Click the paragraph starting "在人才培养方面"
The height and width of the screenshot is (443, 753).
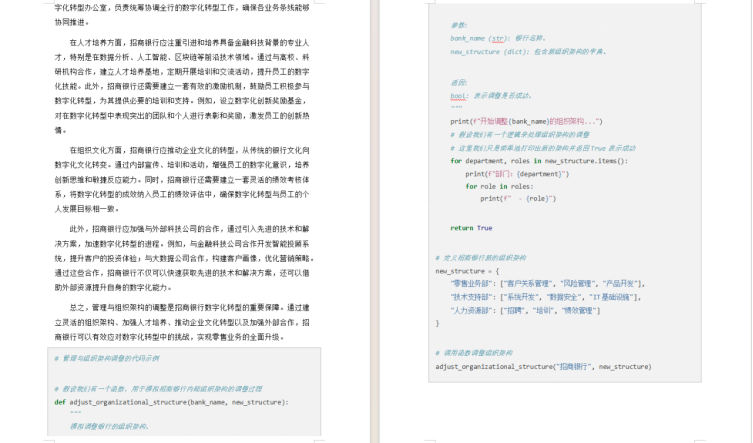(182, 86)
